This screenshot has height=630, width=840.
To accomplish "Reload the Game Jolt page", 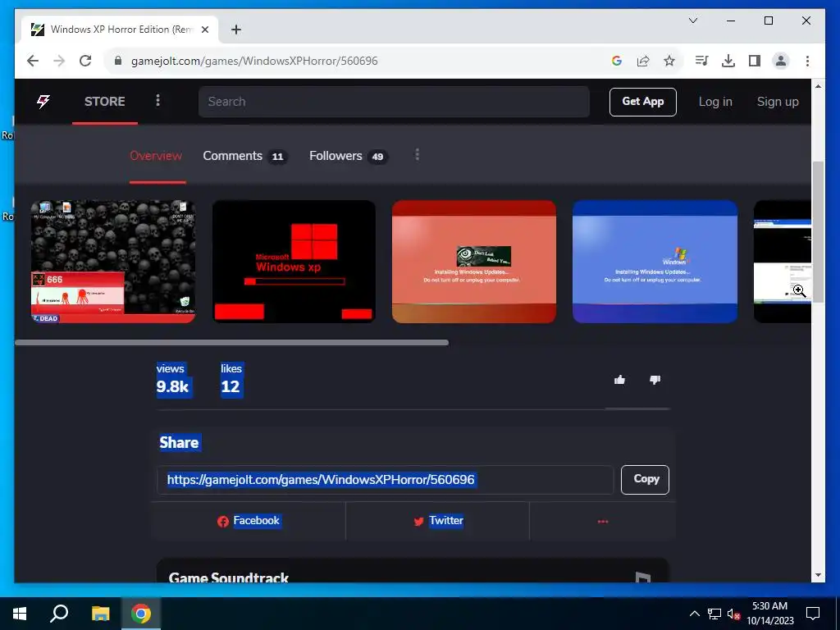I will pyautogui.click(x=85, y=61).
